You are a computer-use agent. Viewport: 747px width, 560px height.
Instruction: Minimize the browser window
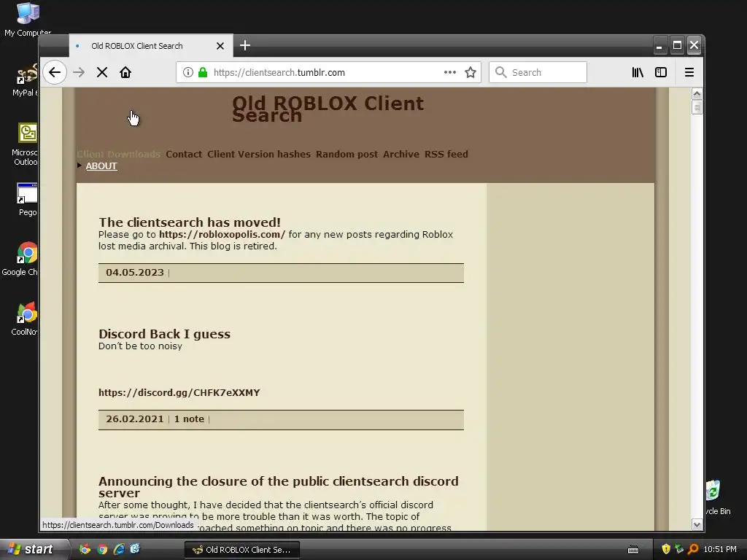pyautogui.click(x=659, y=46)
